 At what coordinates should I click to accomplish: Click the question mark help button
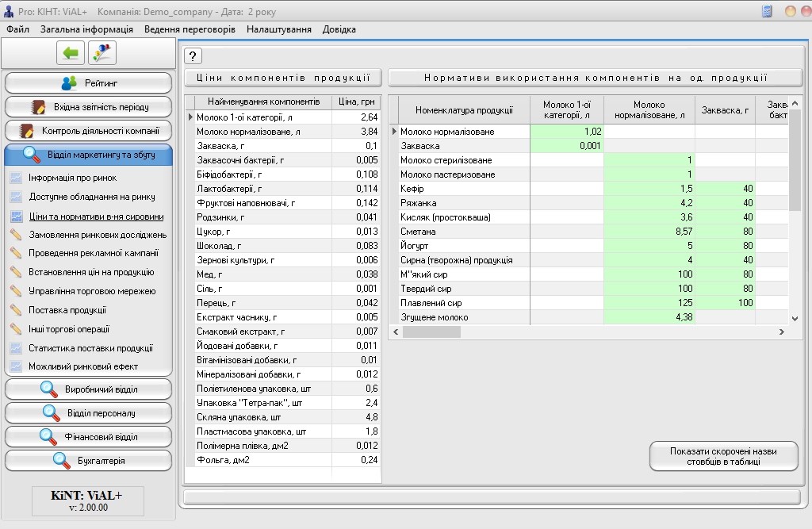[x=193, y=56]
